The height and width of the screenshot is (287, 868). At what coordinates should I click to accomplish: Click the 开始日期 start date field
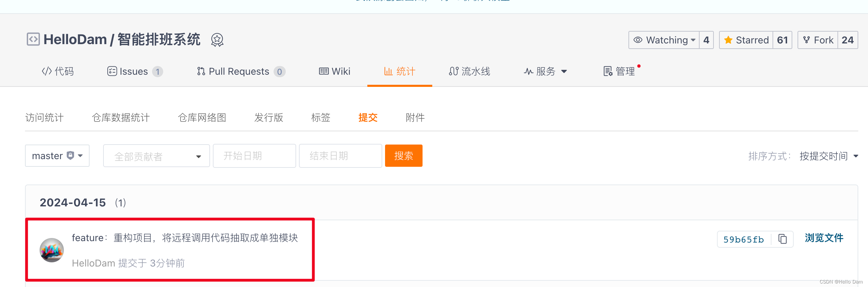[254, 156]
